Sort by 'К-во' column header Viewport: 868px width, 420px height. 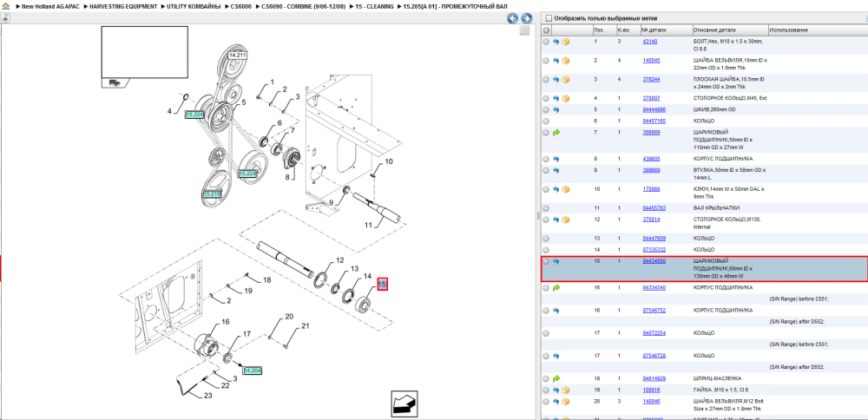628,30
